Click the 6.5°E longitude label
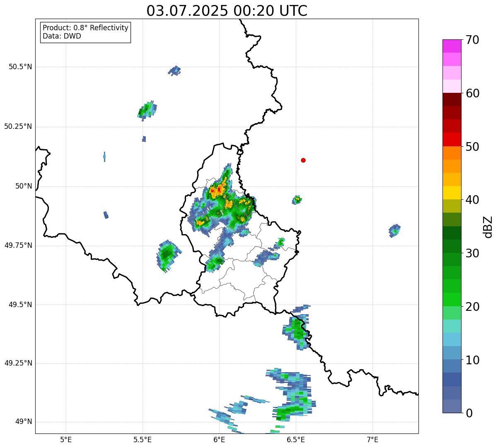Image resolution: width=498 pixels, height=448 pixels. (x=296, y=439)
